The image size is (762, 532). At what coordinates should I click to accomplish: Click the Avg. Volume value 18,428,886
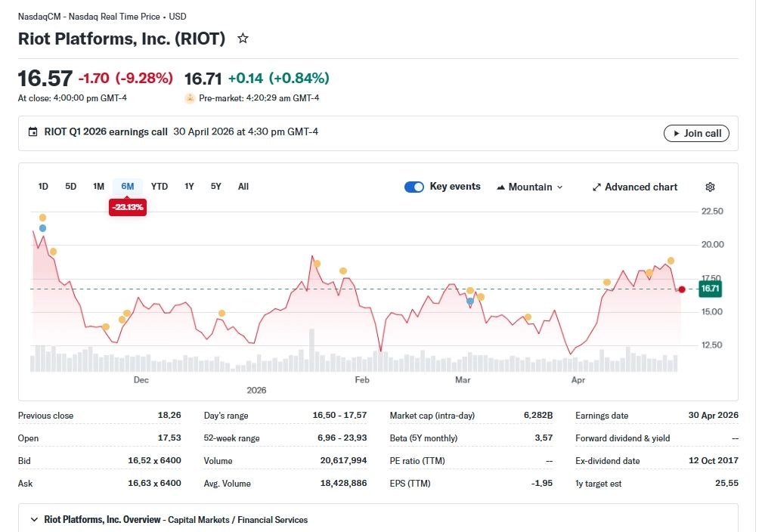343,483
